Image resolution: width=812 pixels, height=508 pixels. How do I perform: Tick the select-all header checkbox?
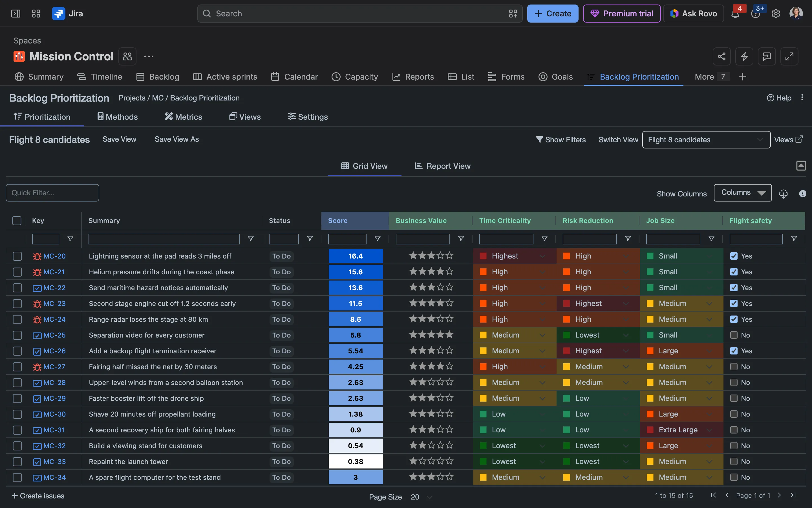click(x=17, y=220)
